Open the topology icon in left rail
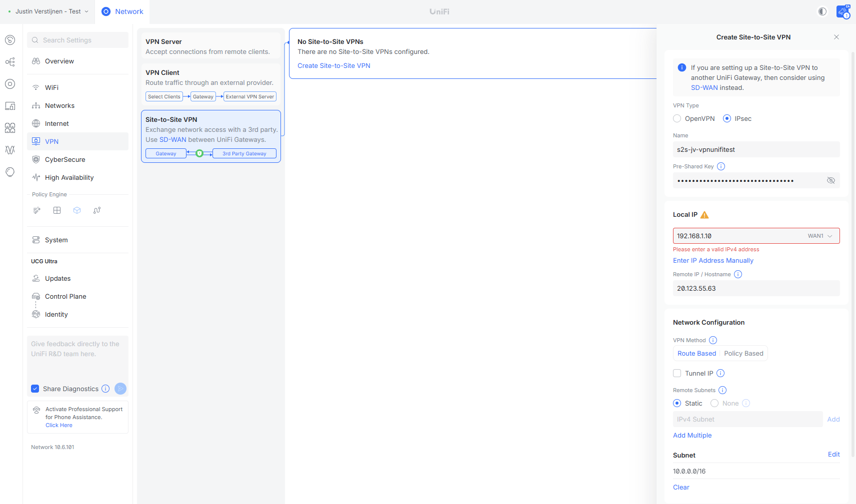This screenshot has height=504, width=856. [10, 62]
